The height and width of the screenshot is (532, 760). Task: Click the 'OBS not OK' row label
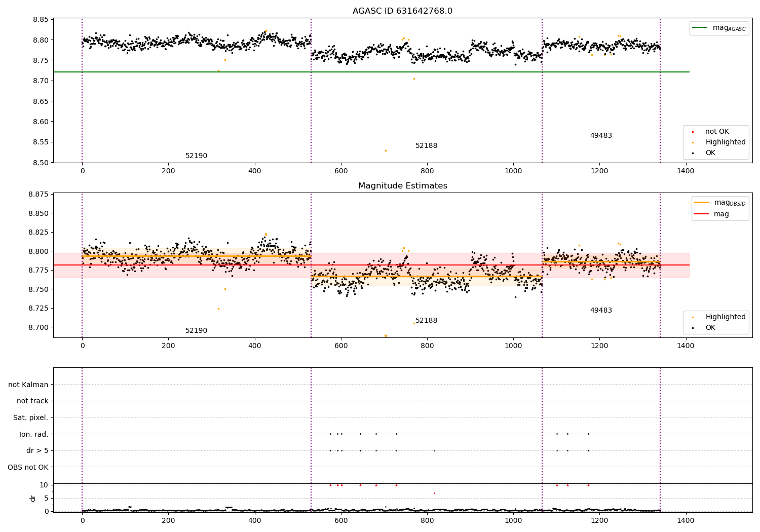(x=28, y=467)
